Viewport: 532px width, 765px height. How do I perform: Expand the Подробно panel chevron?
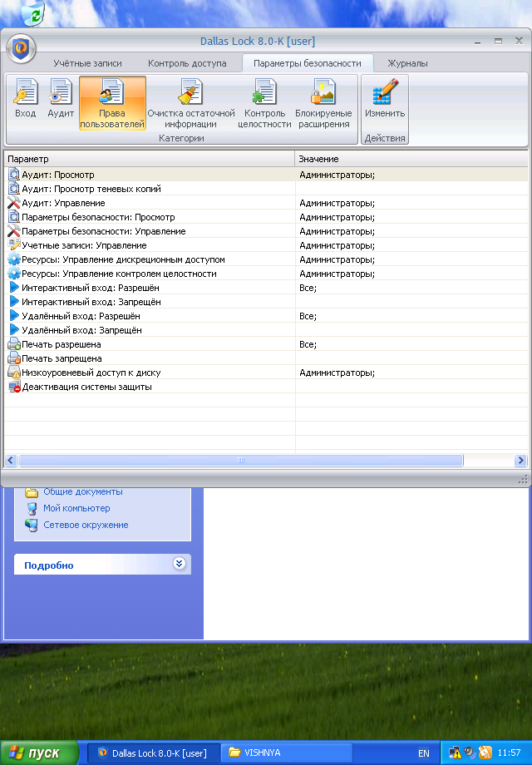179,564
